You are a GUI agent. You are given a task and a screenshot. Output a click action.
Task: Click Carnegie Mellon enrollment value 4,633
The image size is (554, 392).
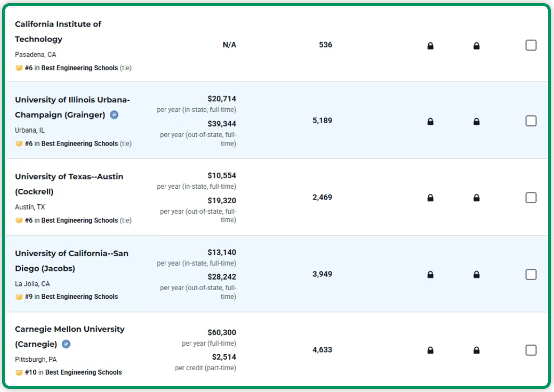click(322, 350)
